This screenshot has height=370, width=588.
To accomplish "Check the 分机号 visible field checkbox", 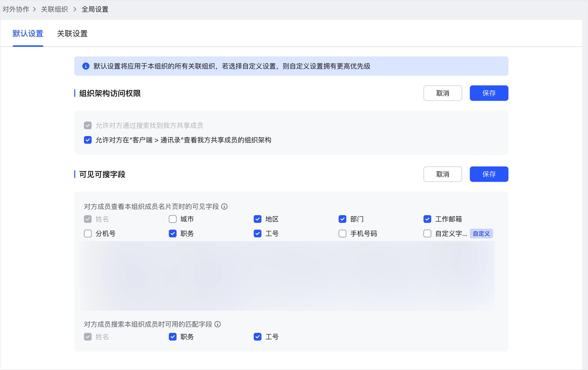I will [88, 233].
